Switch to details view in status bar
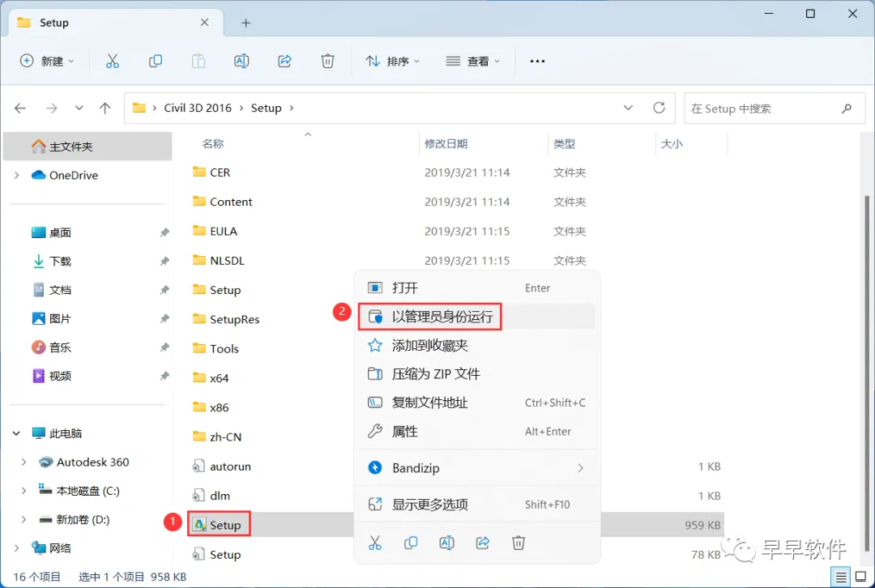 tap(841, 577)
